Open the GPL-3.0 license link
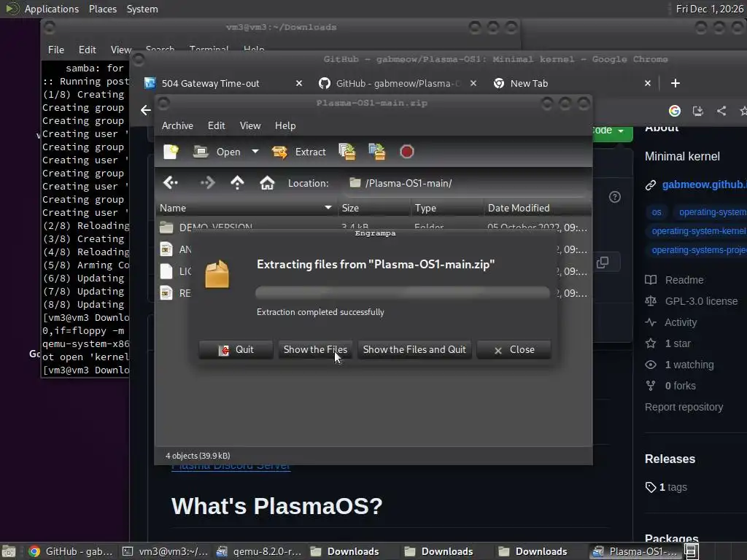Viewport: 747px width, 560px height. pos(692,301)
